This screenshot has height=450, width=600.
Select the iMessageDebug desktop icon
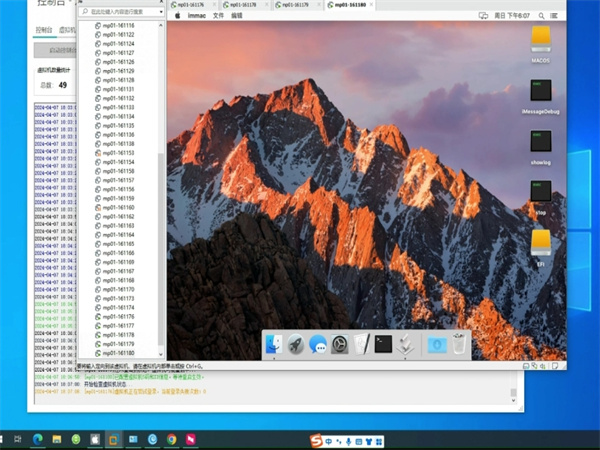click(541, 91)
